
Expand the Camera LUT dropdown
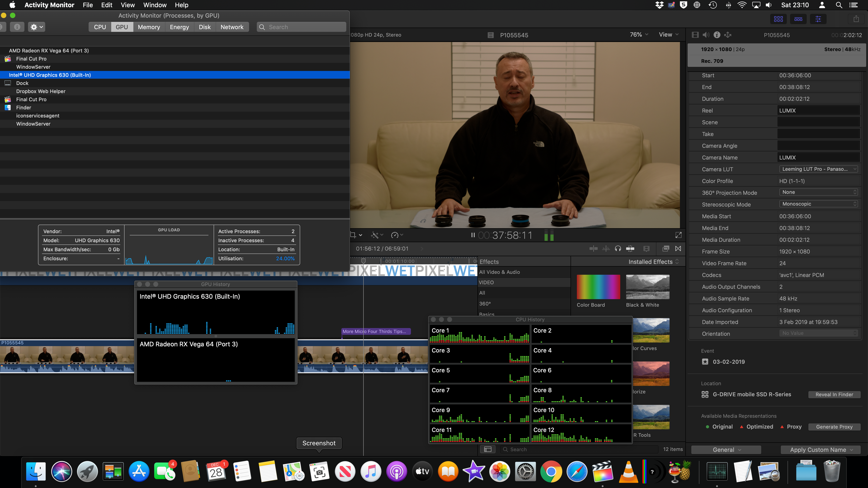[818, 169]
